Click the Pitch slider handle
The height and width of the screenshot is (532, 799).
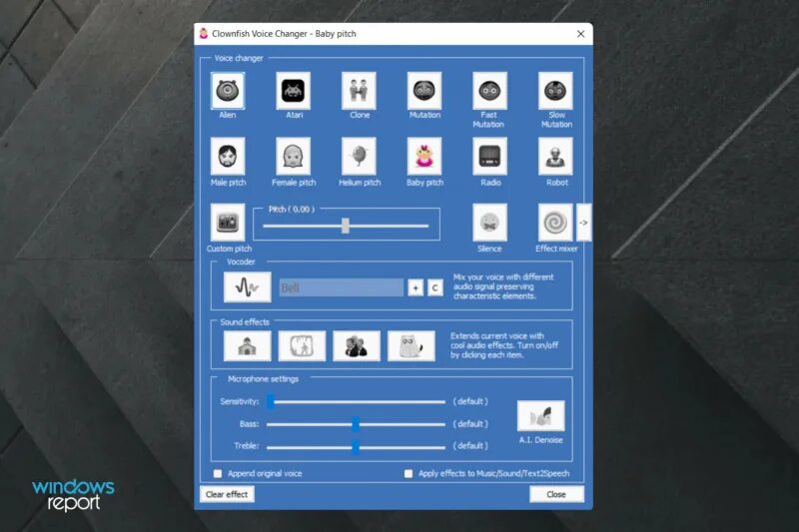tap(346, 226)
